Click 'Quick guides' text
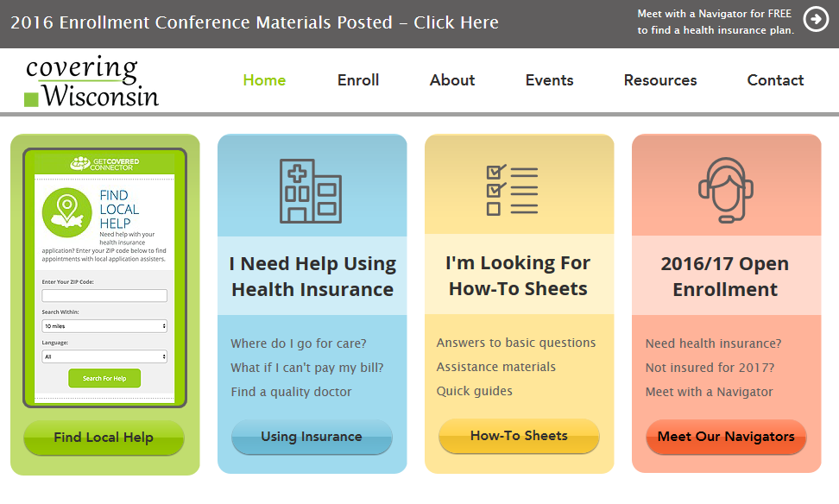The width and height of the screenshot is (839, 504). coord(474,391)
